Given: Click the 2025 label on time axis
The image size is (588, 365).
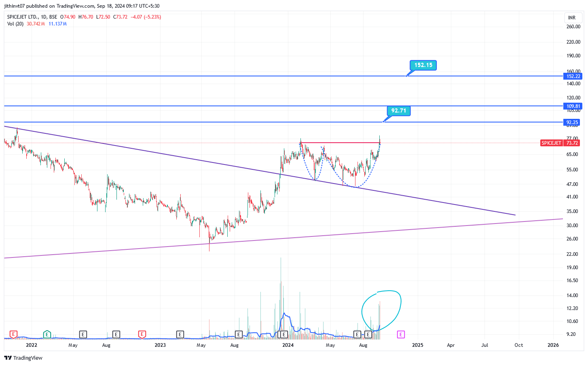Looking at the screenshot, I should point(417,345).
